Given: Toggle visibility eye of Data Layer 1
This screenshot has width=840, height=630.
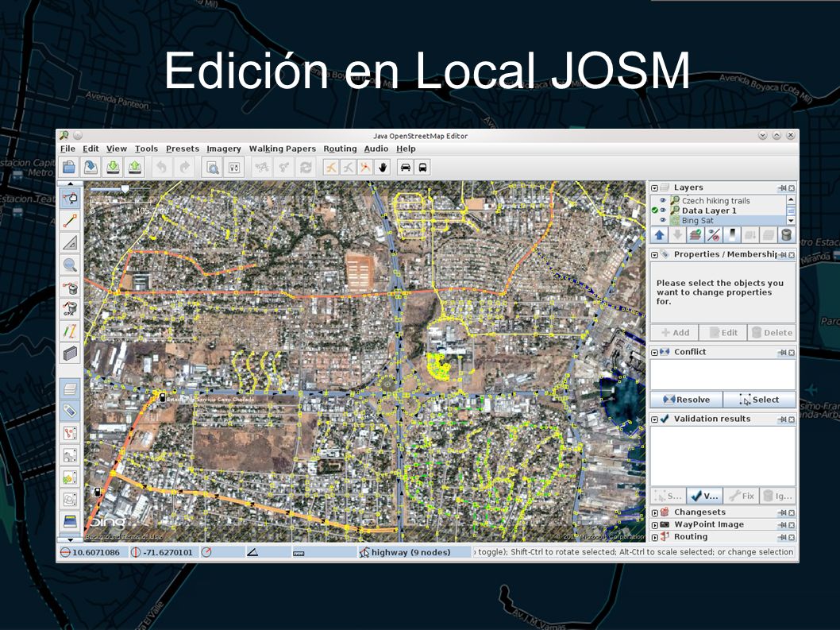Looking at the screenshot, I should (663, 211).
